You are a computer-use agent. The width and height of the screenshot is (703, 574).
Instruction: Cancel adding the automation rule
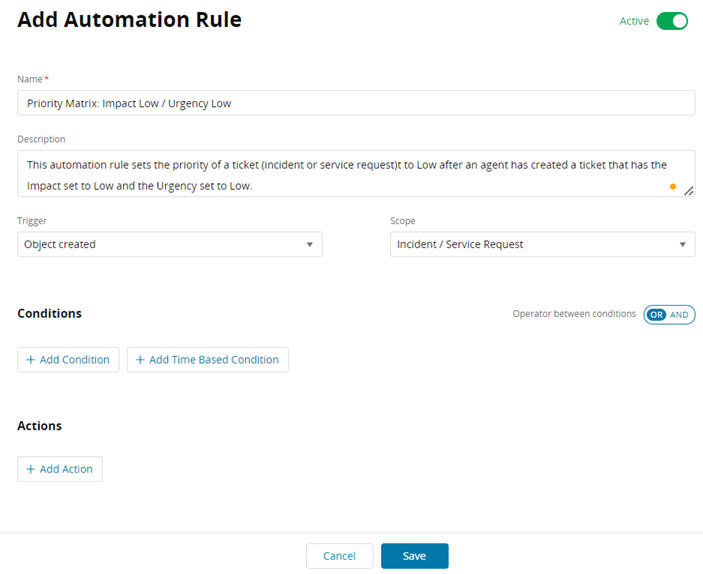tap(339, 556)
